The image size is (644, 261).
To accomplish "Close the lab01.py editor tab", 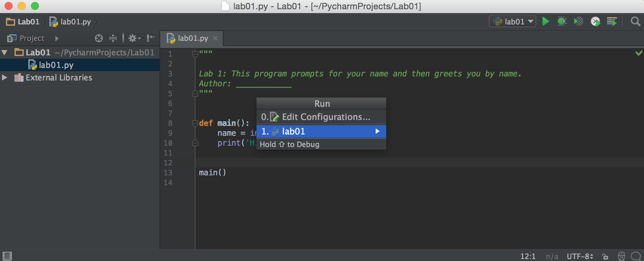I will click(x=216, y=38).
